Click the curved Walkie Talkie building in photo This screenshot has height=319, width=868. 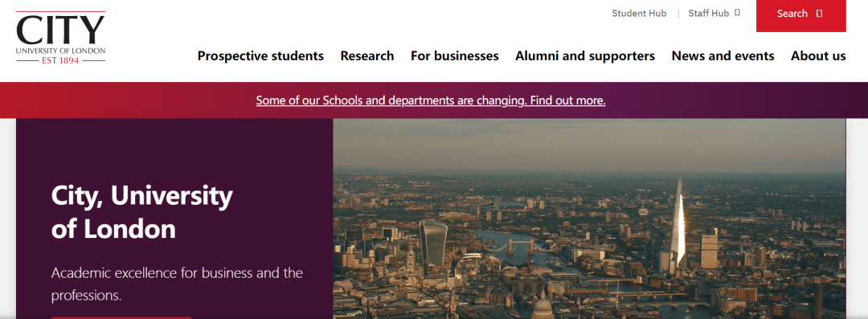pos(433,244)
